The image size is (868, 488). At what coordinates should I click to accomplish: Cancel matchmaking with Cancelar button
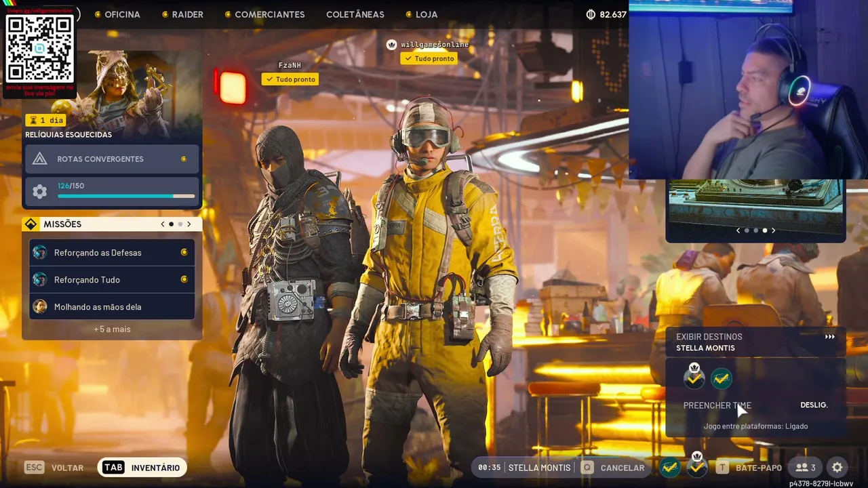tap(613, 468)
